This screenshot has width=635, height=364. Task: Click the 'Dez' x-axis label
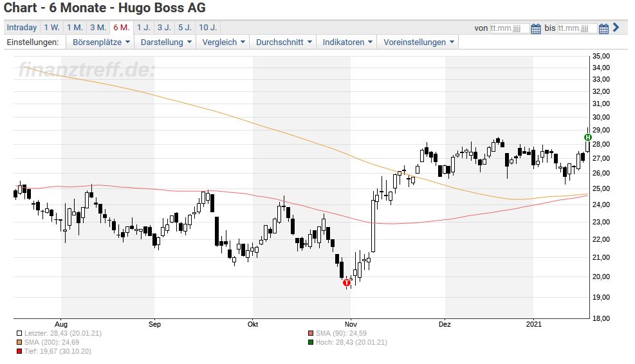point(445,324)
